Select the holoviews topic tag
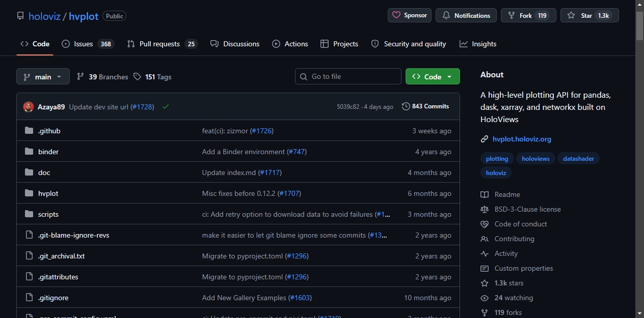 [x=535, y=159]
